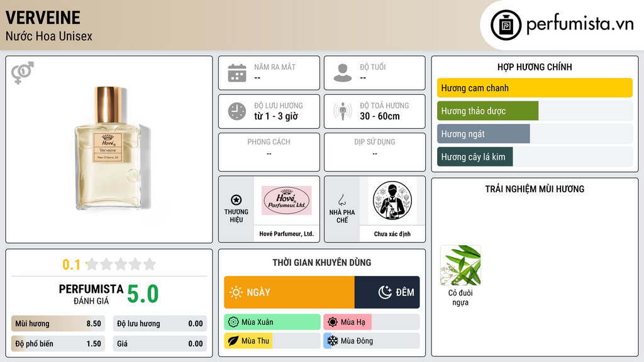This screenshot has height=362, width=644.
Task: Click the unisex gender symbol icon
Action: point(23,73)
